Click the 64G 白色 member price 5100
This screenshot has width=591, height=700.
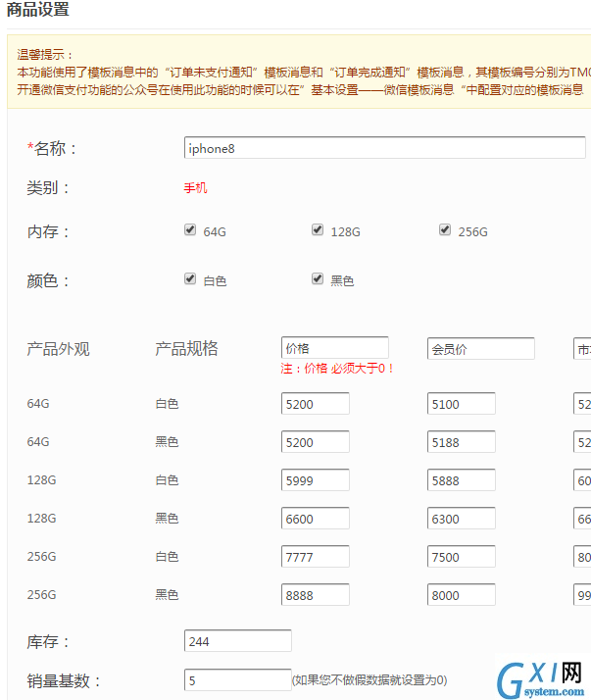461,404
